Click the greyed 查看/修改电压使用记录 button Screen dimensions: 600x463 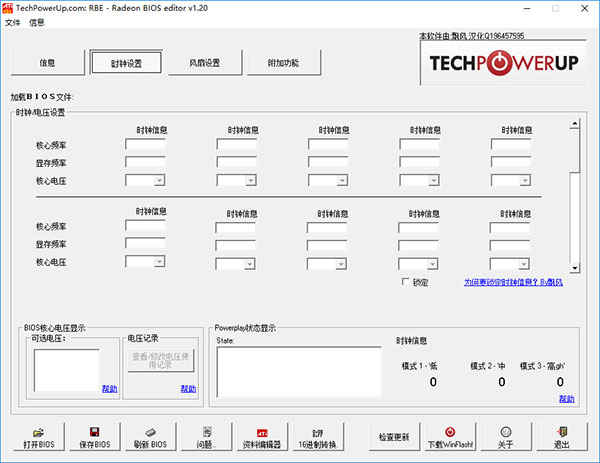(x=161, y=360)
